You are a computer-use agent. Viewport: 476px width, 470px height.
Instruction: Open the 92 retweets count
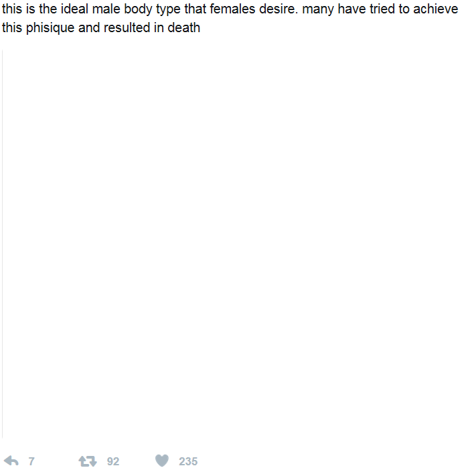pos(113,461)
